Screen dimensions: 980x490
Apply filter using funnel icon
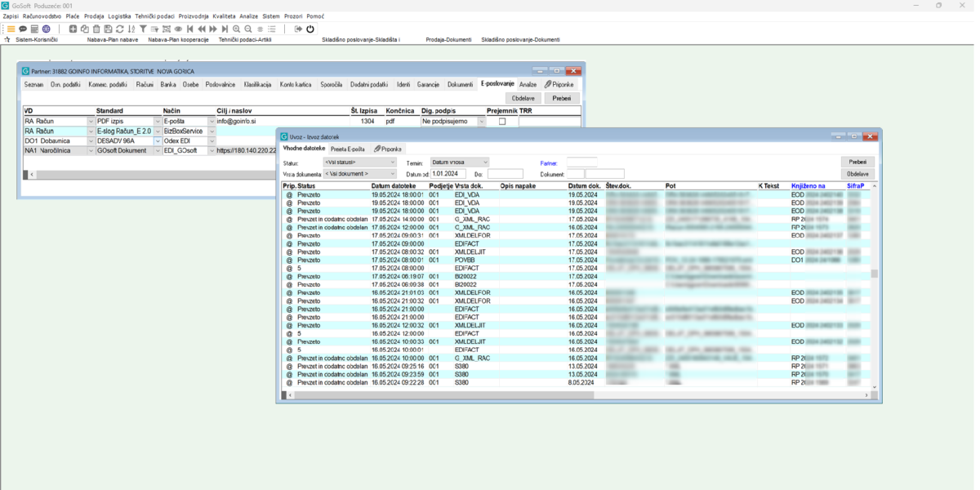coord(143,29)
